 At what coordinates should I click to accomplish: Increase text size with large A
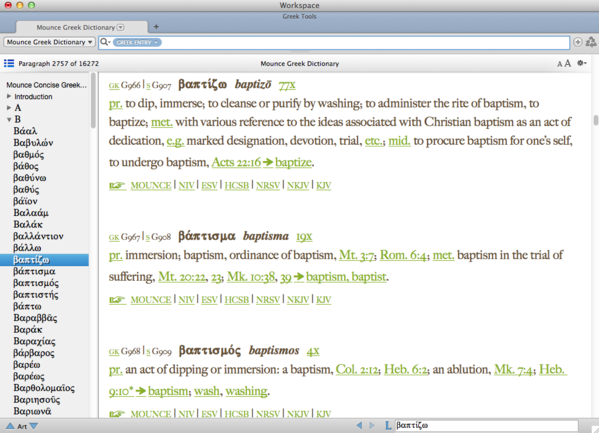click(x=568, y=63)
